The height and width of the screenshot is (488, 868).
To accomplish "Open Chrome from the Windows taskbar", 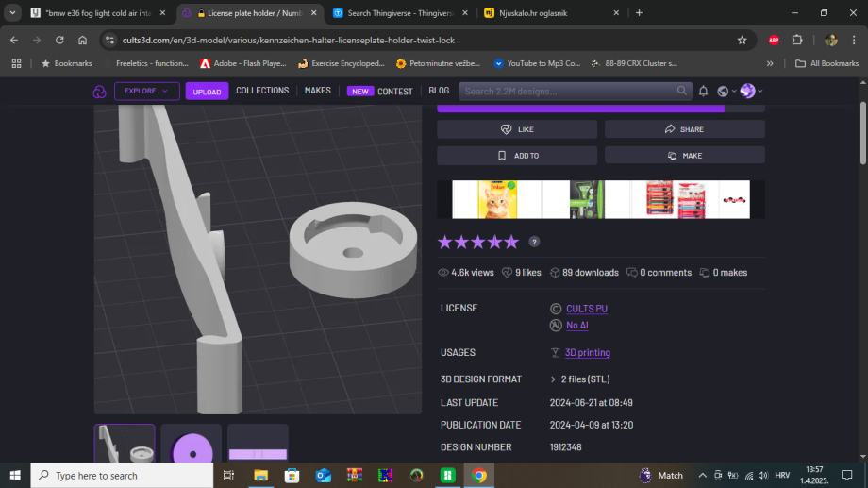I will [x=479, y=476].
